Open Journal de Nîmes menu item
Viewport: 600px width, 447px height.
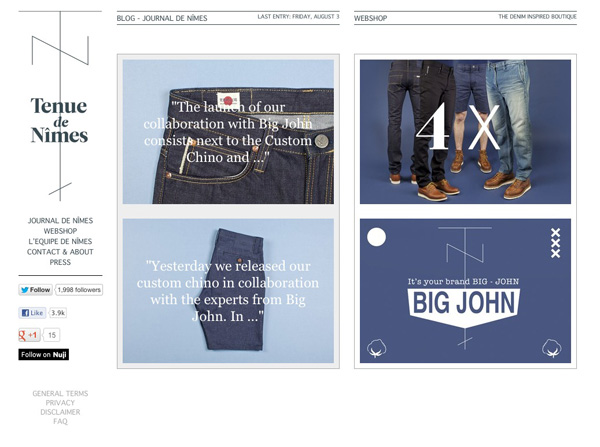[60, 220]
